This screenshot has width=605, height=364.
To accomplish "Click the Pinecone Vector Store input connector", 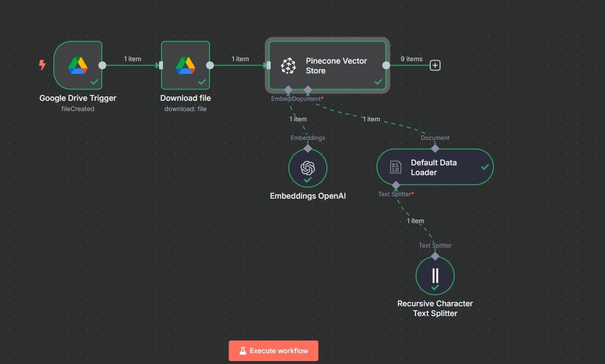I will tap(269, 65).
